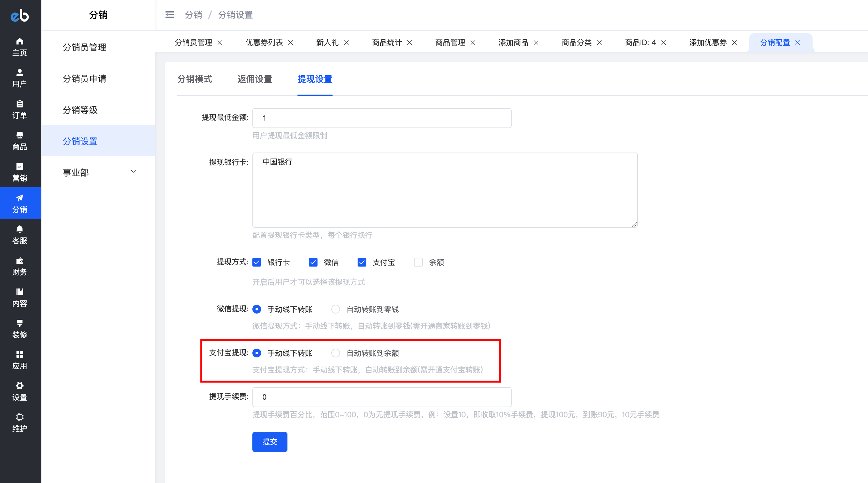Select 自动转账到零钱 radio for WeChat
Image resolution: width=868 pixels, height=483 pixels.
(336, 309)
